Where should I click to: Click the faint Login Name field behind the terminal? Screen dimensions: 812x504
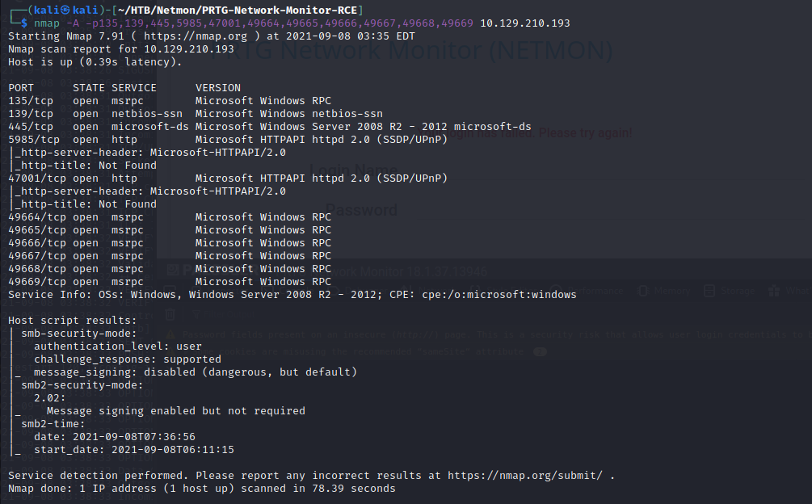point(353,170)
